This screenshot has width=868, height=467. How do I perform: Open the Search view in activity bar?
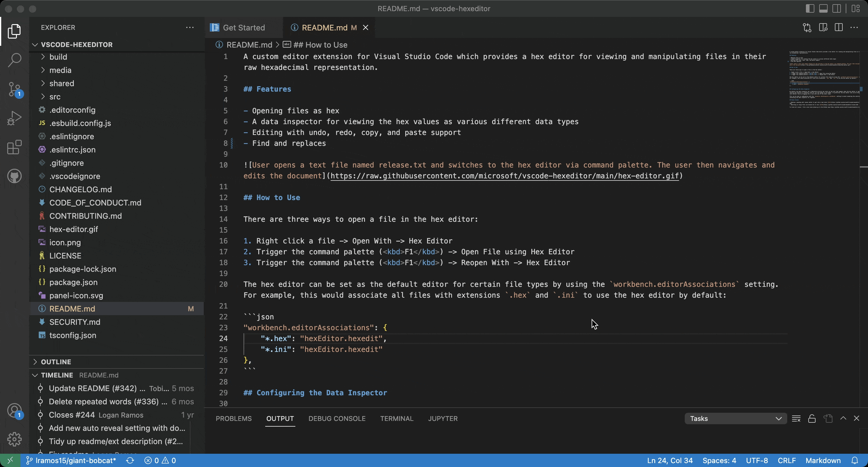point(14,60)
